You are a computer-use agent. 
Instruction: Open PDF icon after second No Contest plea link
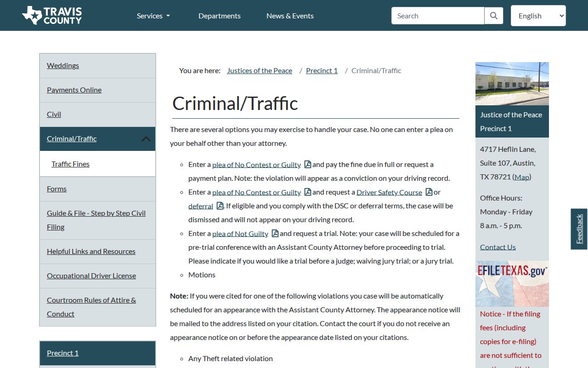pyautogui.click(x=308, y=192)
